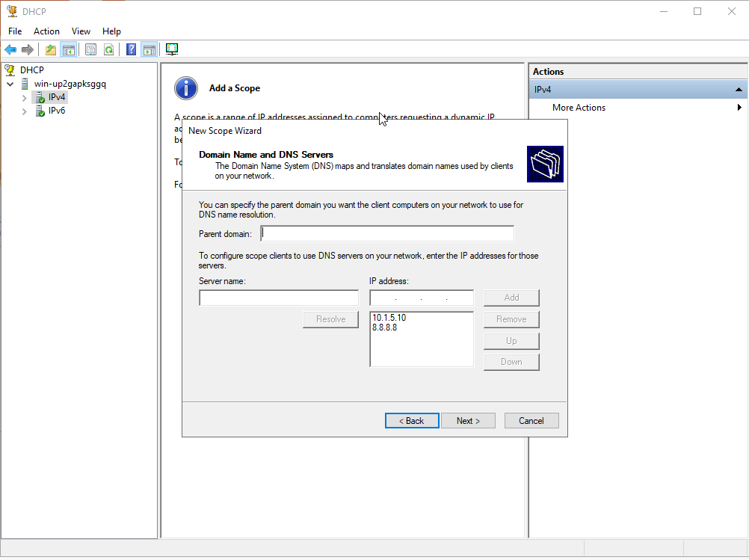Click Next in the New Scope Wizard
749x560 pixels.
click(468, 421)
